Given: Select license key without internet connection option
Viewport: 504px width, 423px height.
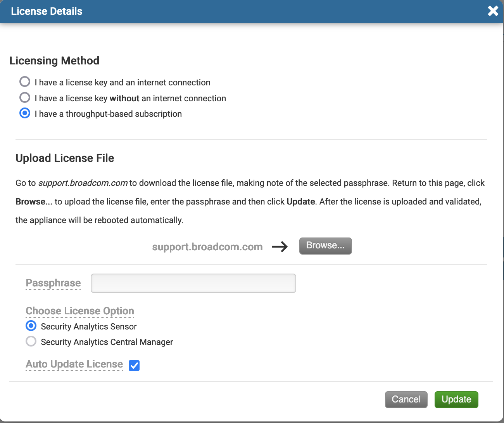Looking at the screenshot, I should pyautogui.click(x=25, y=97).
